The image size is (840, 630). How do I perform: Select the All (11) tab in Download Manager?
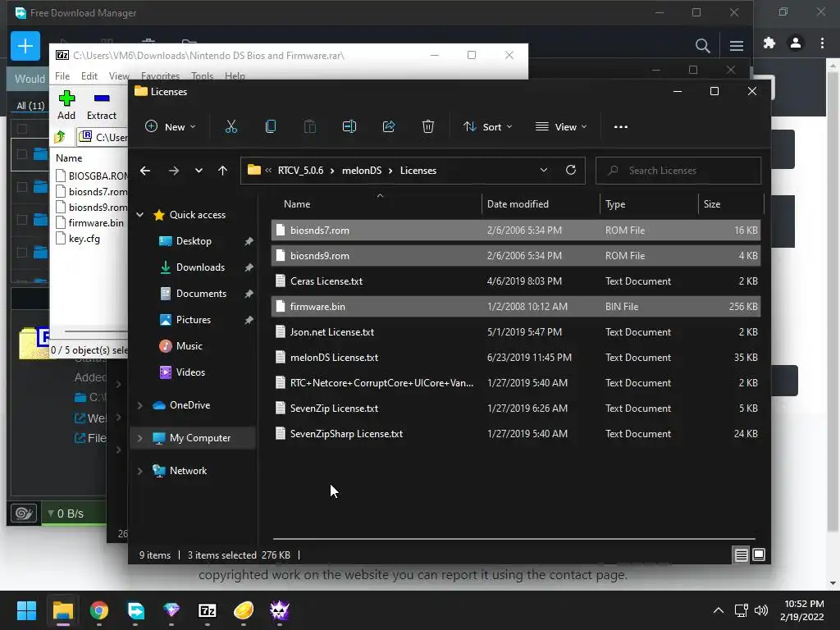pos(30,106)
